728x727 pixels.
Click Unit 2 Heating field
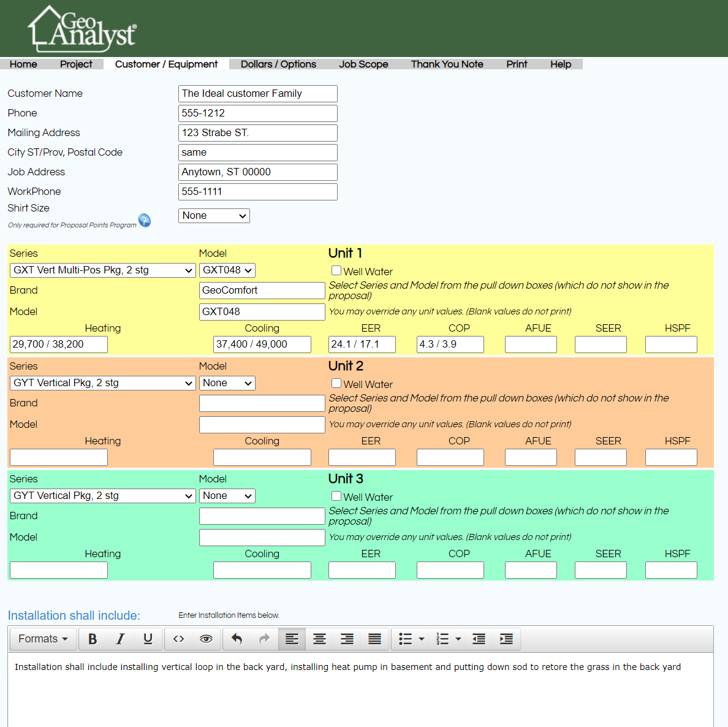pyautogui.click(x=58, y=457)
